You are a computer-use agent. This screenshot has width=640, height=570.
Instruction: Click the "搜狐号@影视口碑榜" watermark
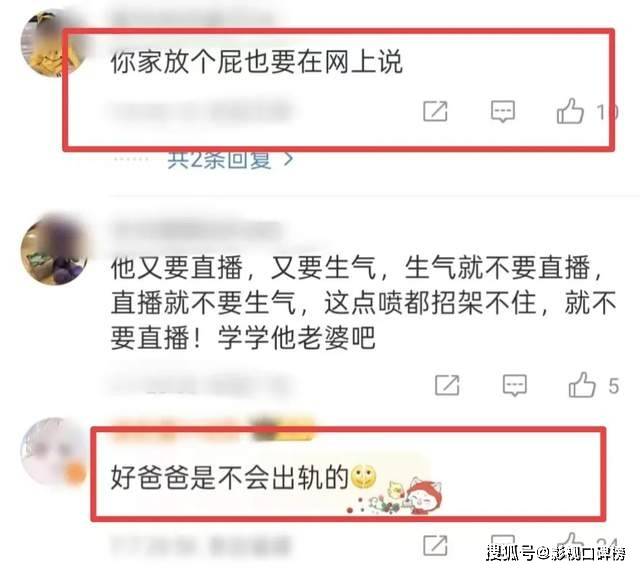(556, 554)
